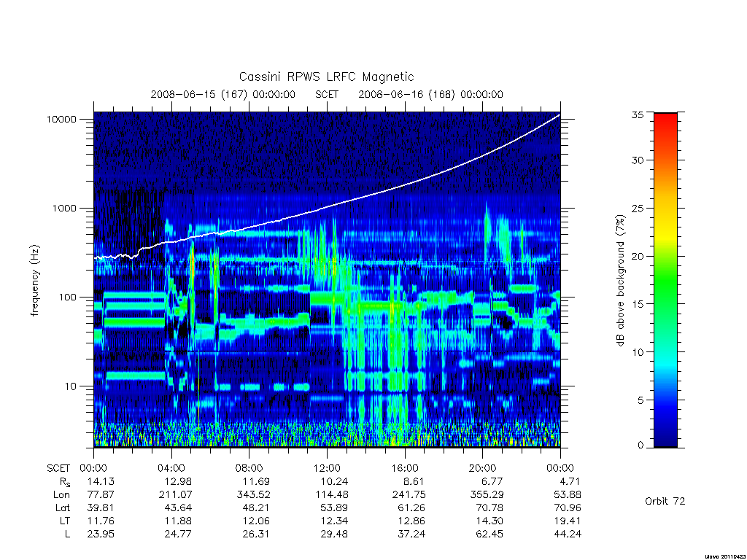The height and width of the screenshot is (560, 747).
Task: Click the Lon value 343.52
Action: (x=253, y=495)
